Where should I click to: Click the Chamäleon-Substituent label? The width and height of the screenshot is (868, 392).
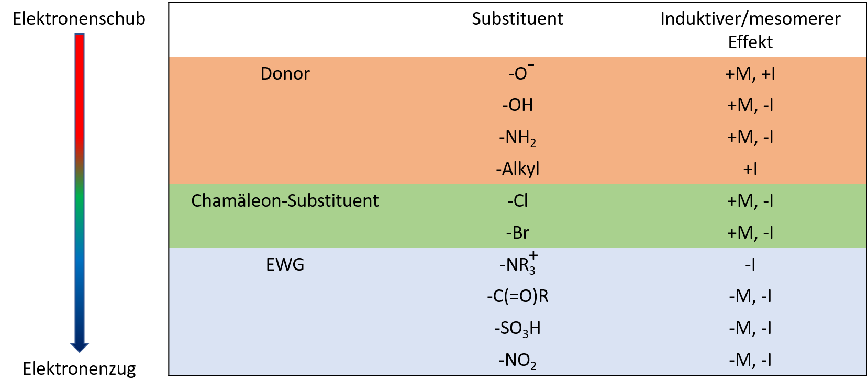click(x=285, y=201)
